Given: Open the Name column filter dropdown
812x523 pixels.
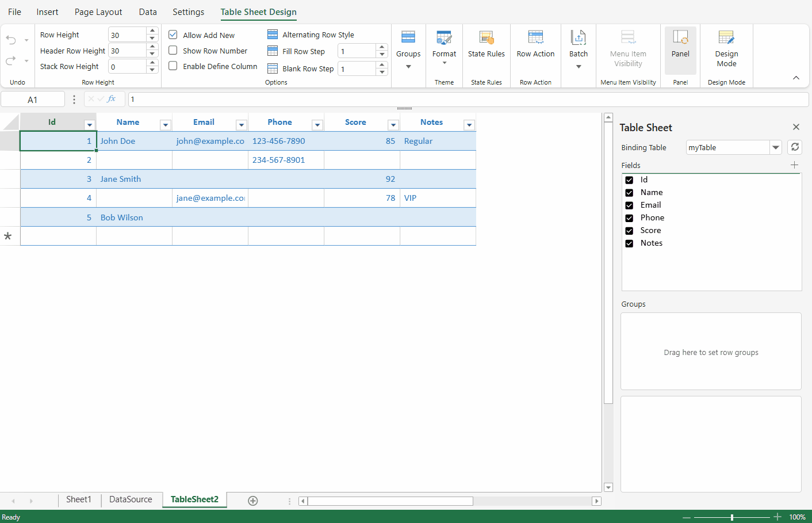Looking at the screenshot, I should pos(166,125).
